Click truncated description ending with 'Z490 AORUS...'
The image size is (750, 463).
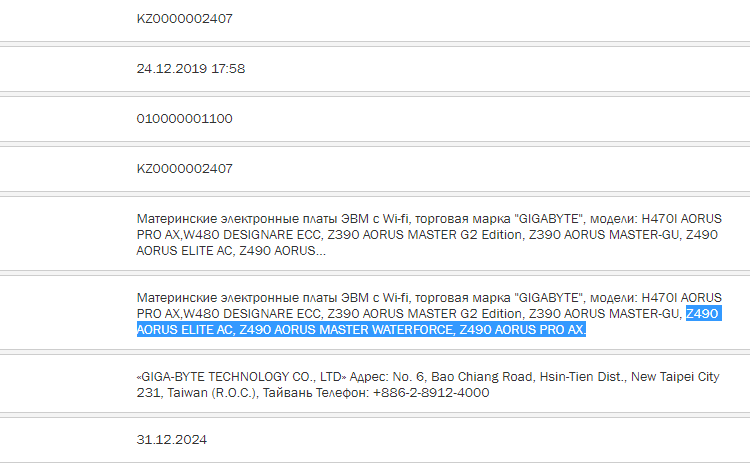point(429,235)
